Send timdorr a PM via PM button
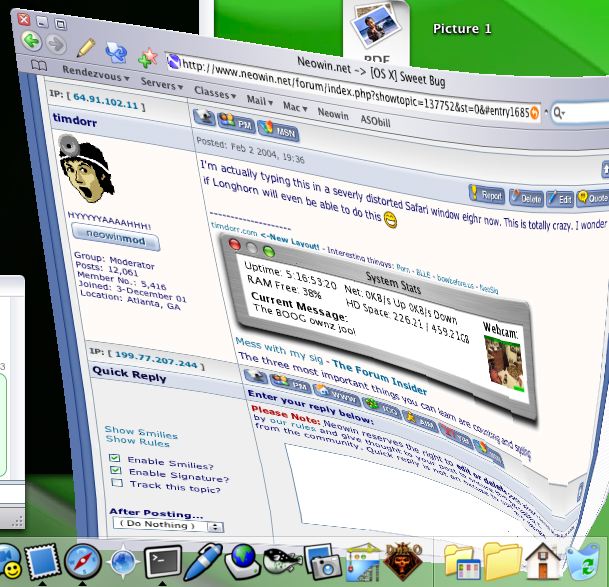 point(236,122)
